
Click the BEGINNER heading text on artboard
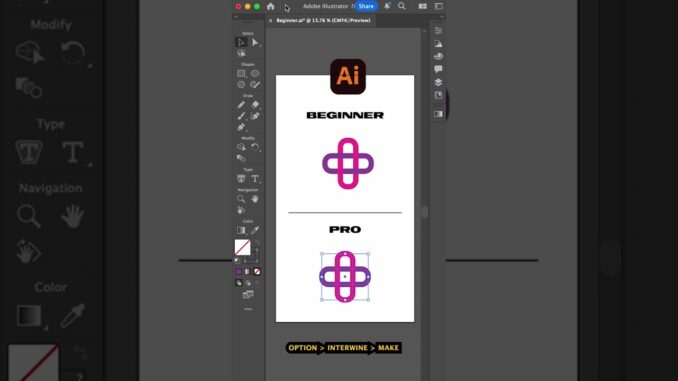[345, 115]
